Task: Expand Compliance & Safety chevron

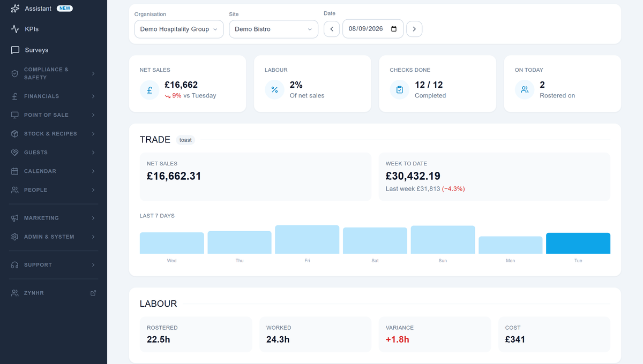Action: pos(93,73)
